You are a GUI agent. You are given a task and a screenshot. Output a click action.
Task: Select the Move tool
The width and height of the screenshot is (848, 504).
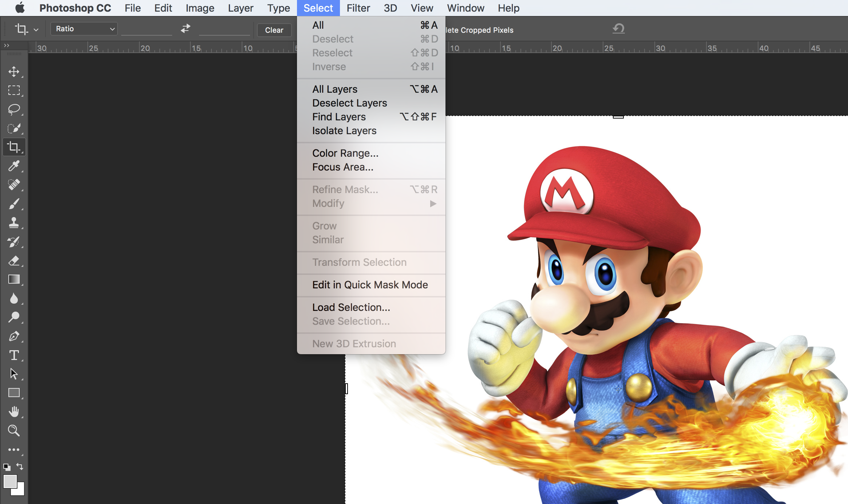tap(14, 72)
